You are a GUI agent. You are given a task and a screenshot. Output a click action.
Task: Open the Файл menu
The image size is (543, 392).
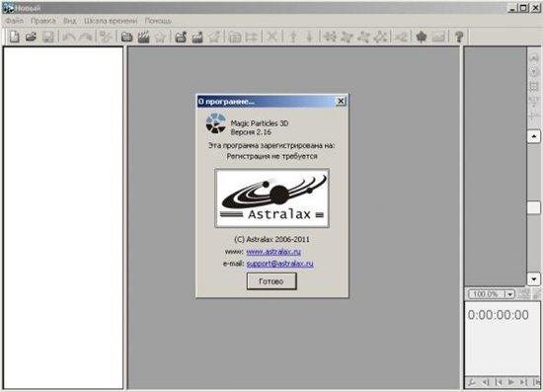point(14,21)
